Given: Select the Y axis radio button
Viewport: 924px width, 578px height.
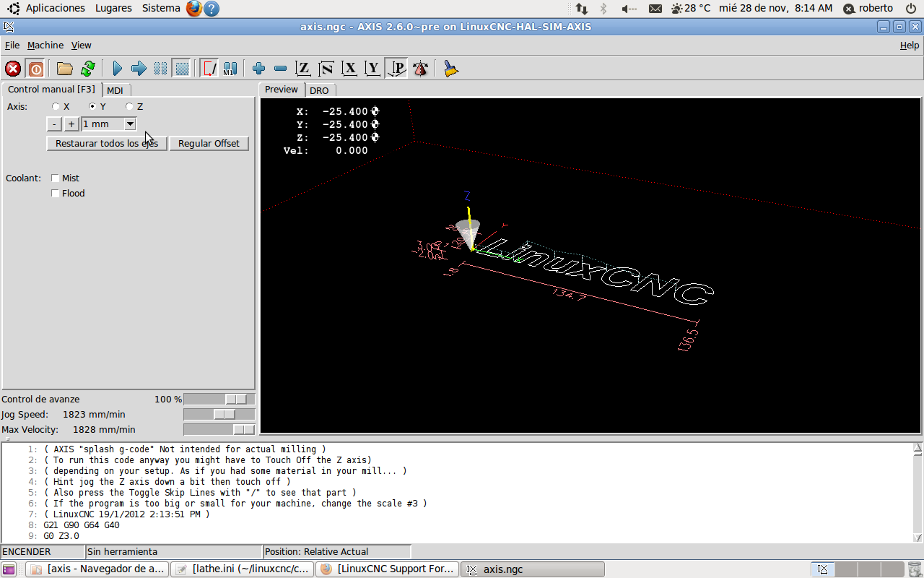Looking at the screenshot, I should click(x=92, y=106).
